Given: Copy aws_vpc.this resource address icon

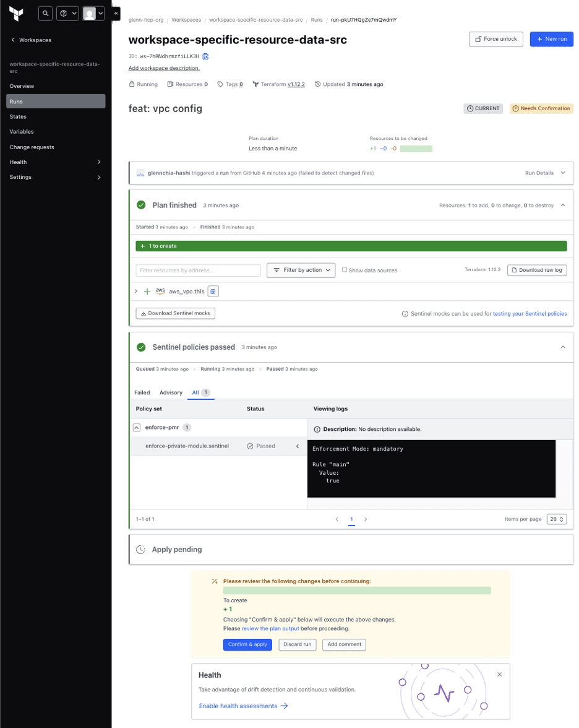Looking at the screenshot, I should [213, 291].
